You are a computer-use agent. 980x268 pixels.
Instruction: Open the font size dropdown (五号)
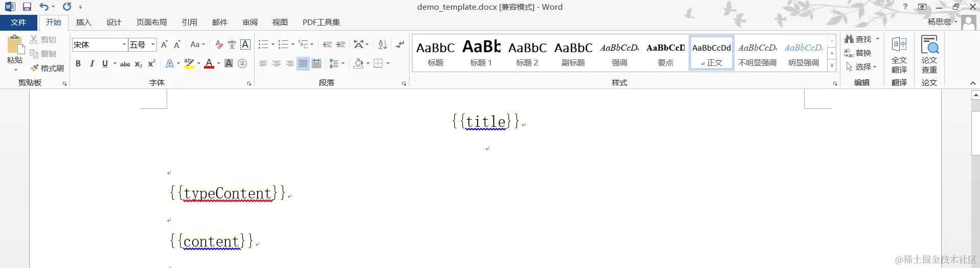coord(152,44)
